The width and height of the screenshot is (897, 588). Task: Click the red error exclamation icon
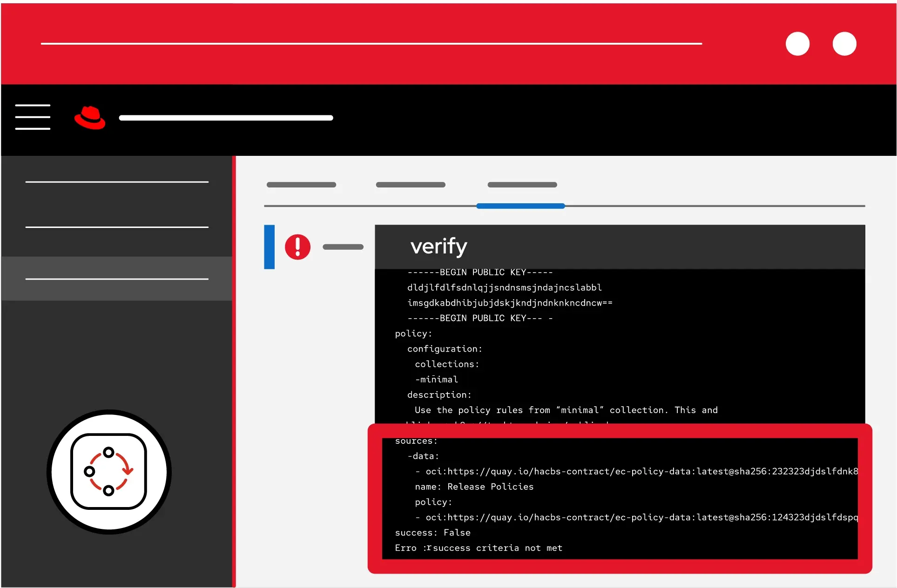click(x=297, y=247)
